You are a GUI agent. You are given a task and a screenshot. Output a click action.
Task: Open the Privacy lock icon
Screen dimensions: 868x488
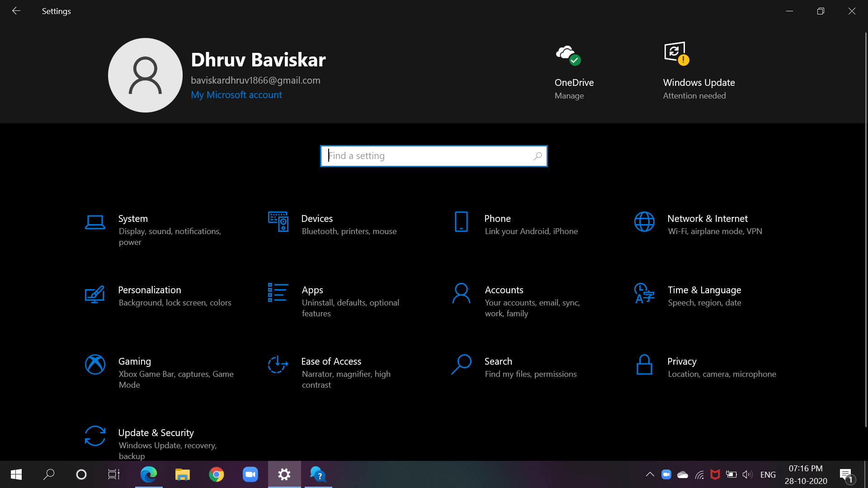(x=644, y=364)
